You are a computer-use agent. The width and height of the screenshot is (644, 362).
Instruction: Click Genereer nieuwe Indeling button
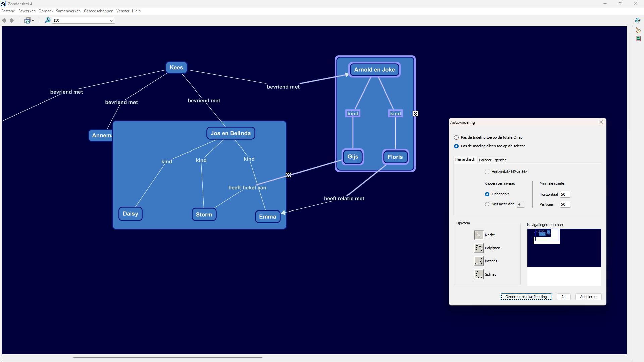point(526,297)
